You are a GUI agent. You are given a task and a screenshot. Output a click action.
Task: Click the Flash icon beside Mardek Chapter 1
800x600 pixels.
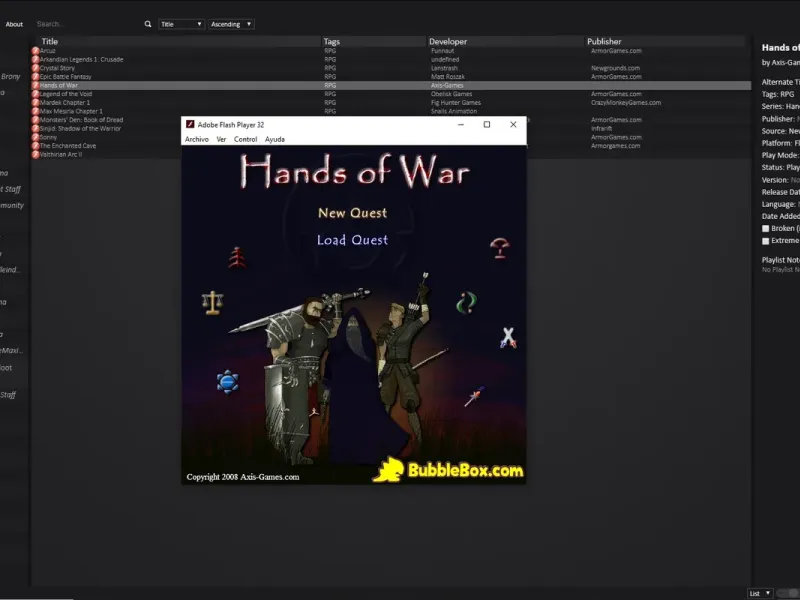point(35,103)
